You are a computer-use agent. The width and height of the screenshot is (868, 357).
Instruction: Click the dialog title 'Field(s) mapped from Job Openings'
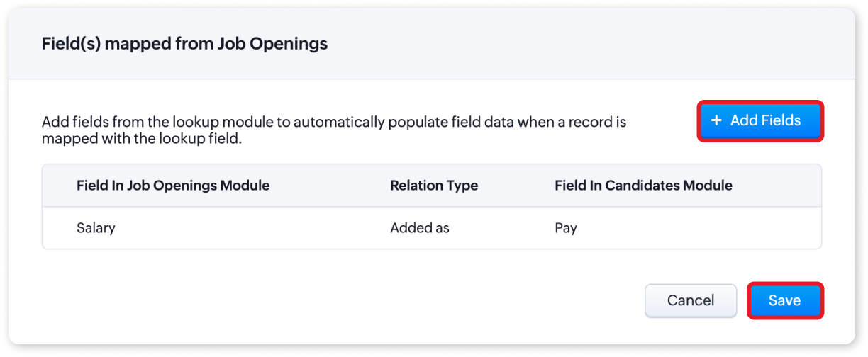[x=184, y=44]
